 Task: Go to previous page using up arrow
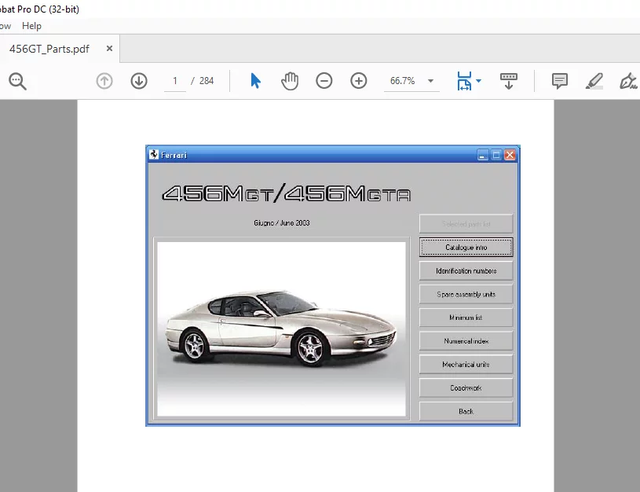point(104,81)
